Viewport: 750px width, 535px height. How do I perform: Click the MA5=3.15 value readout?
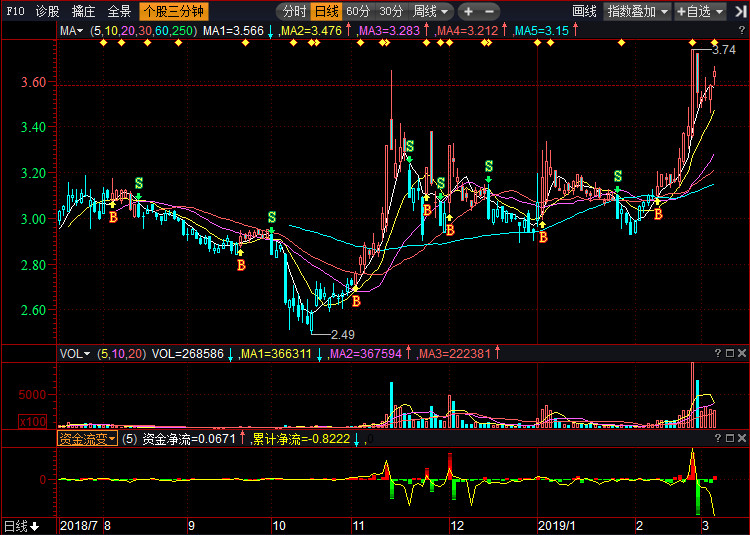[542, 31]
